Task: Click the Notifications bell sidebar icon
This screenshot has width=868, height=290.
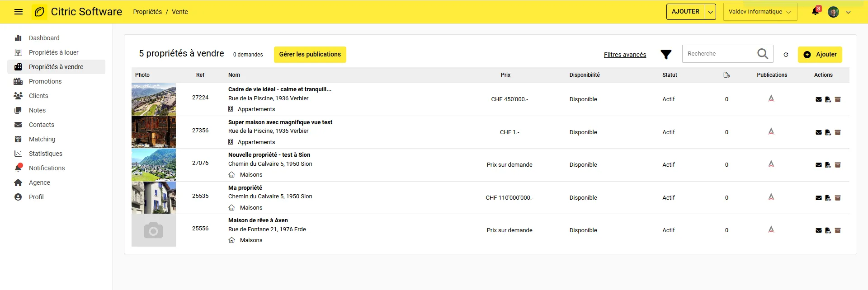Action: pos(18,168)
